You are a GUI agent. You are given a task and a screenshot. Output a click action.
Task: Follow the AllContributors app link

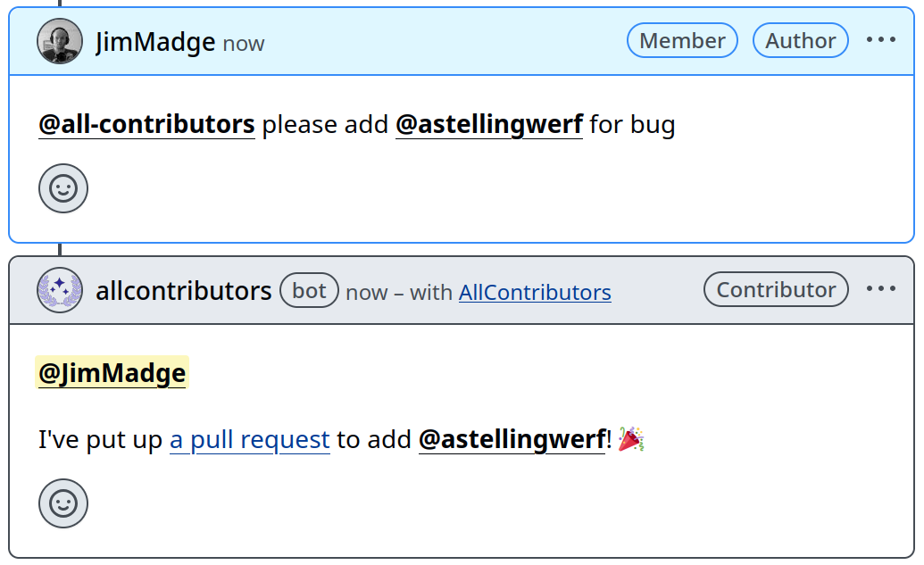click(x=535, y=293)
